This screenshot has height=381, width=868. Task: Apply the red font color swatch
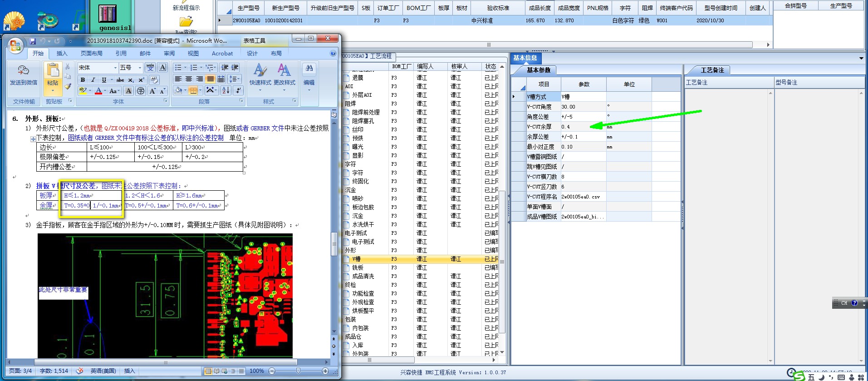[x=98, y=91]
